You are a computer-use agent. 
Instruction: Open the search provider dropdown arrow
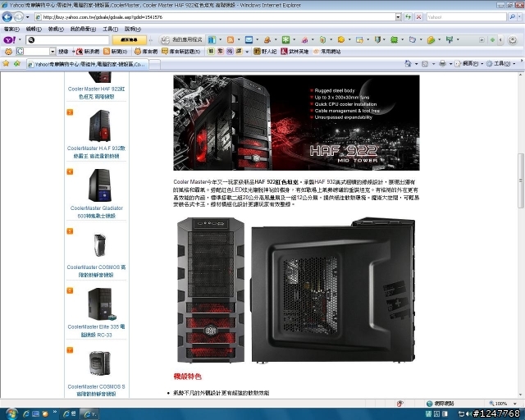(519, 16)
